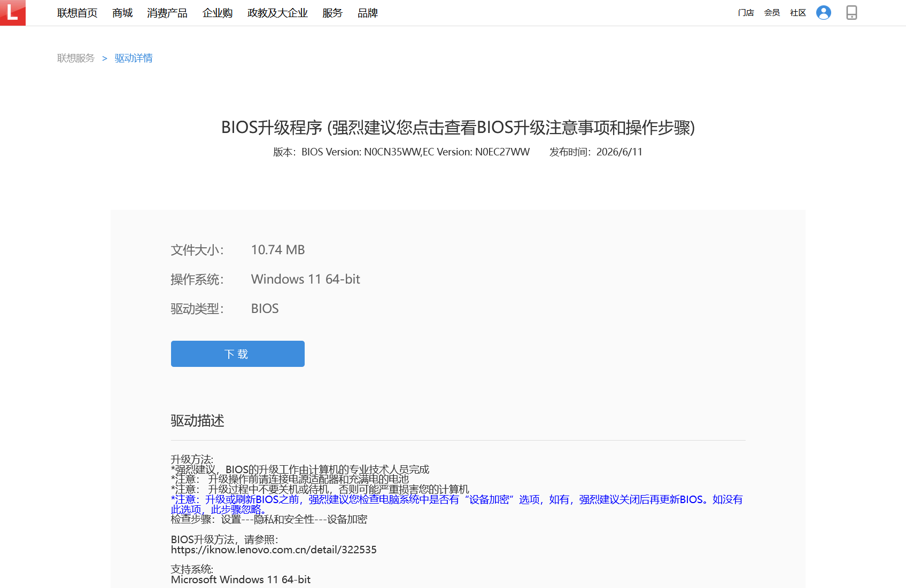Open 政教及大企业 menu item
Viewport: 906px width, 588px height.
coord(277,13)
